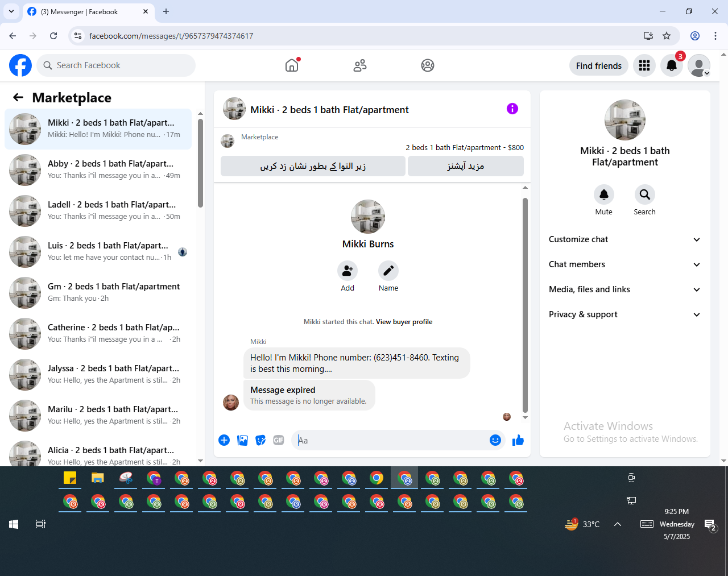This screenshot has width=728, height=576.
Task: Expand Customize chat section
Action: 624,239
